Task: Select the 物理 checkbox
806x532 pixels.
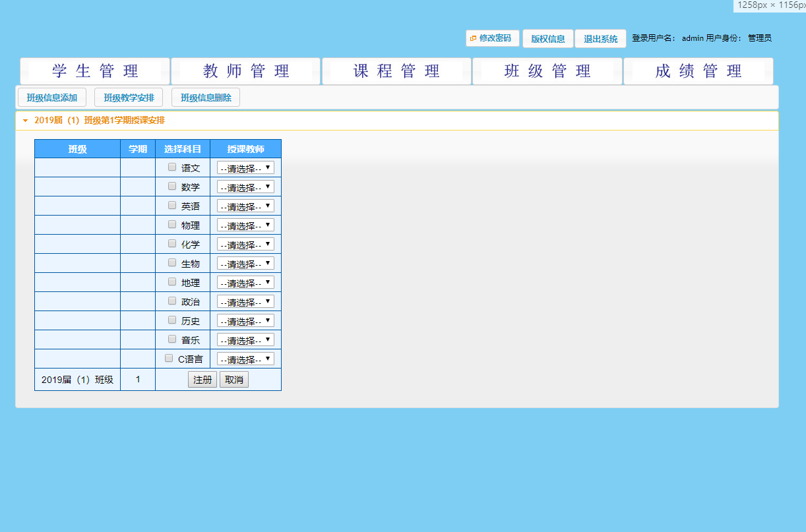Action: 172,225
